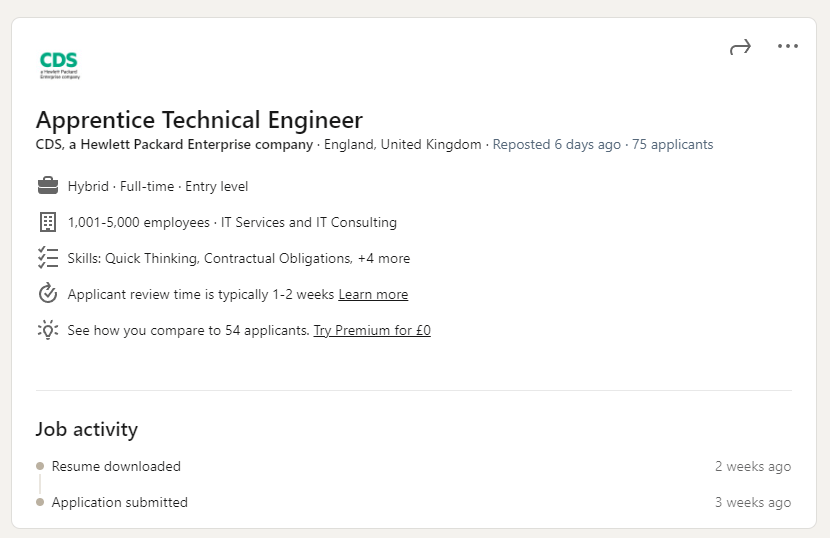The height and width of the screenshot is (538, 830).
Task: Open the Learn more link
Action: click(x=373, y=294)
